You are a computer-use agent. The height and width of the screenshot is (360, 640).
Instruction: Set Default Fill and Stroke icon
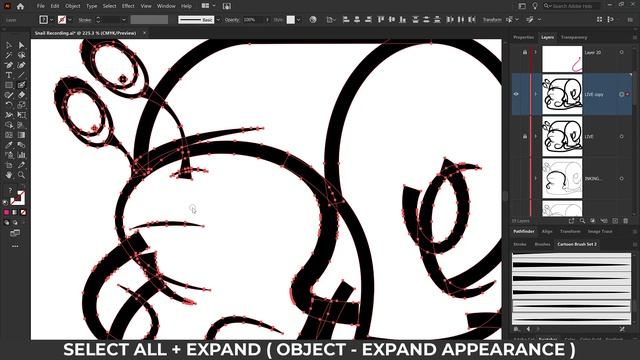coord(5,202)
